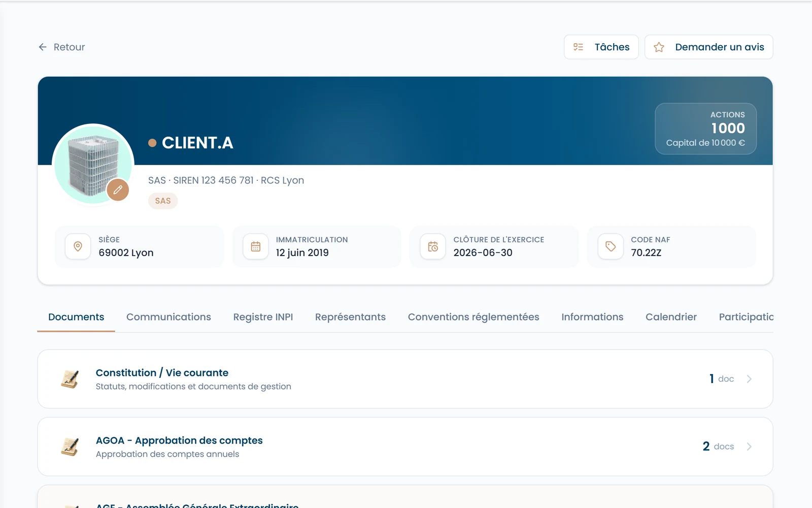Viewport: 812px width, 508px height.
Task: Click the calendar icon next to Immatriculation
Action: coord(255,246)
